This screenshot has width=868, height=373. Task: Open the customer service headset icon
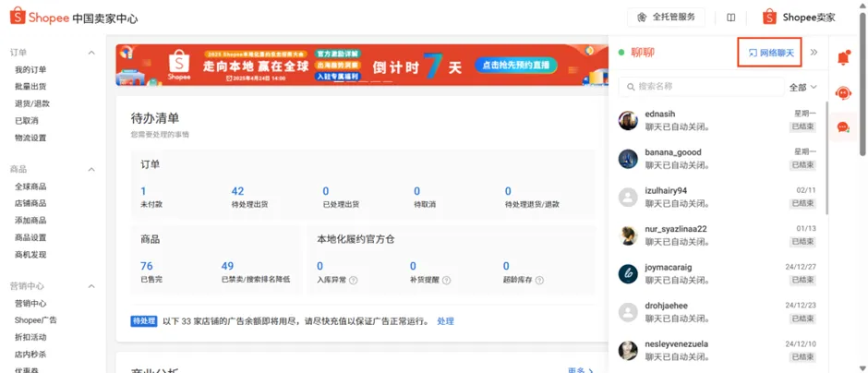pos(844,92)
